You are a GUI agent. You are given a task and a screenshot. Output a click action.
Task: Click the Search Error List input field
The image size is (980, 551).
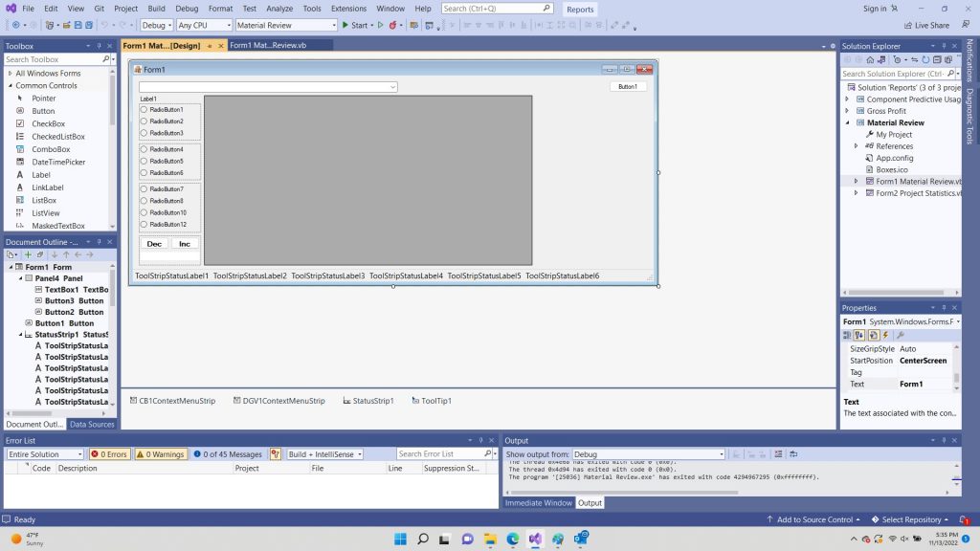point(439,454)
